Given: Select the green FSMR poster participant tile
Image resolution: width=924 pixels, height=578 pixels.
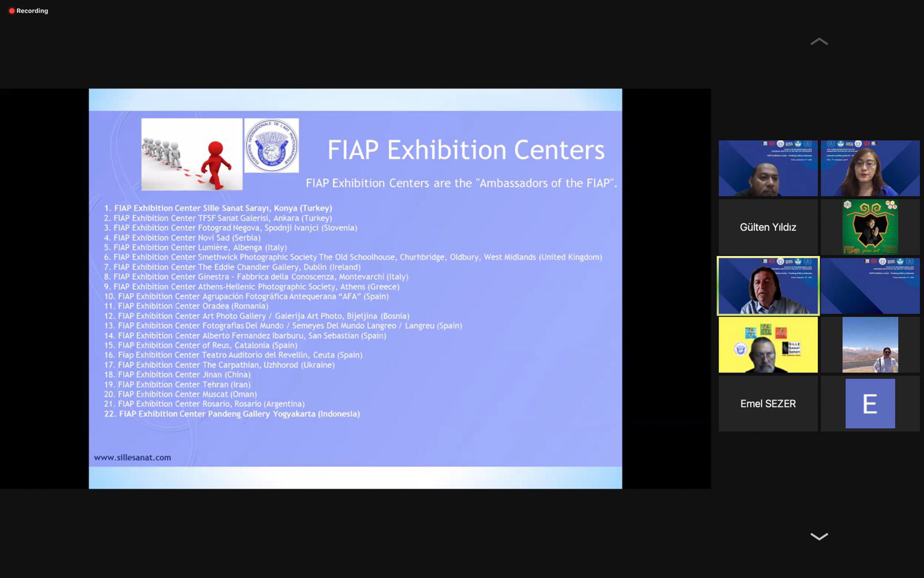Looking at the screenshot, I should tap(870, 227).
